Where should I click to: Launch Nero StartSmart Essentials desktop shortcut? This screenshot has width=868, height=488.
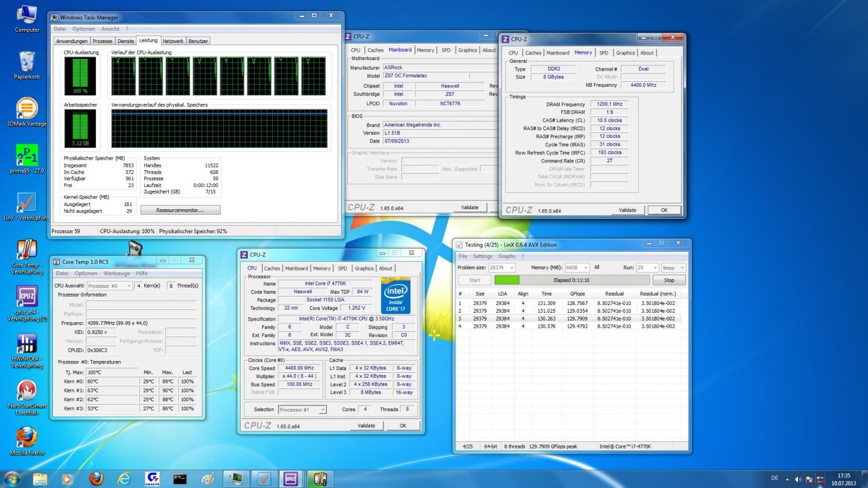coord(27,397)
